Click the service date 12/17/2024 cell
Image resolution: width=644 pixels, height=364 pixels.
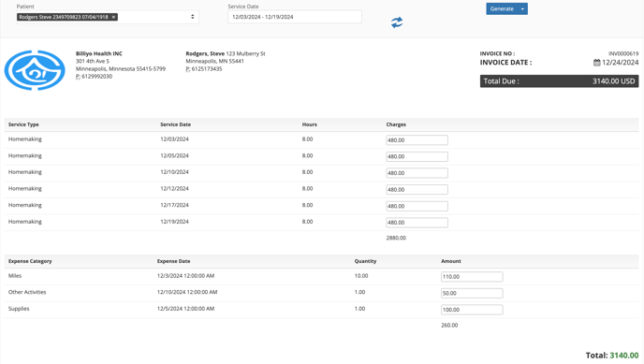tap(174, 205)
